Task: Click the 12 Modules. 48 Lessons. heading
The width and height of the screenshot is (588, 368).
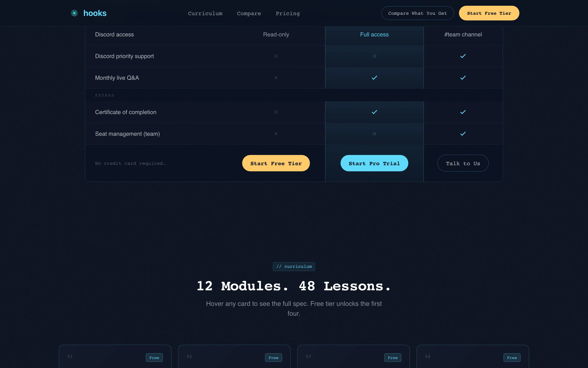Action: [294, 286]
